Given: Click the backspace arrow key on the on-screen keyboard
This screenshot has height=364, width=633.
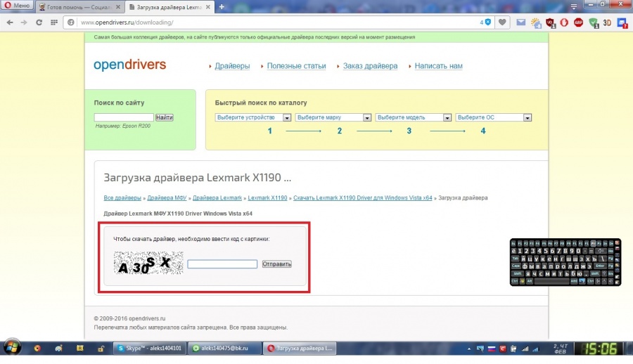Looking at the screenshot, I should [x=601, y=251].
